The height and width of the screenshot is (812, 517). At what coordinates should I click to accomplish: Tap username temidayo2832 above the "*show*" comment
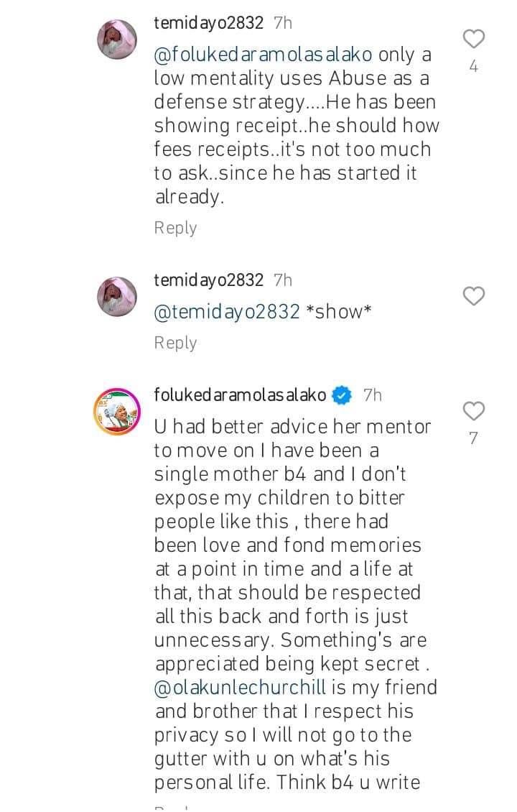[209, 280]
